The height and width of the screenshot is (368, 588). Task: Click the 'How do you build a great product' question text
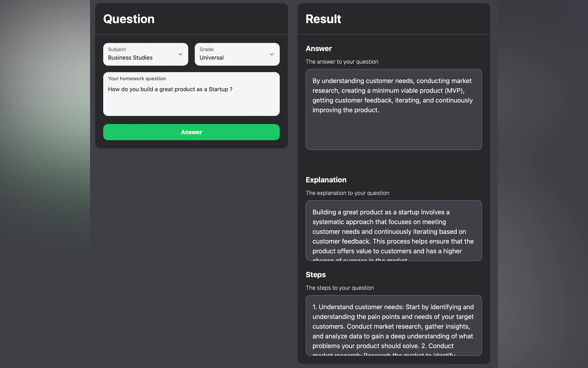click(x=170, y=89)
